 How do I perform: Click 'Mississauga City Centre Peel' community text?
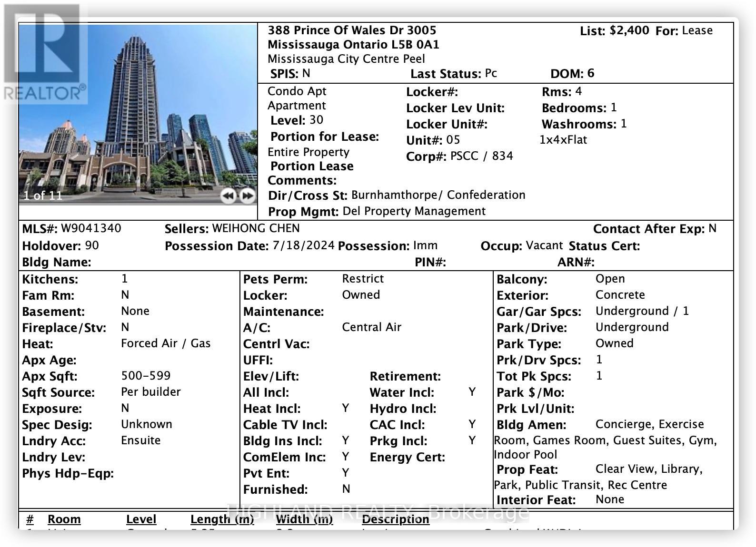point(347,59)
